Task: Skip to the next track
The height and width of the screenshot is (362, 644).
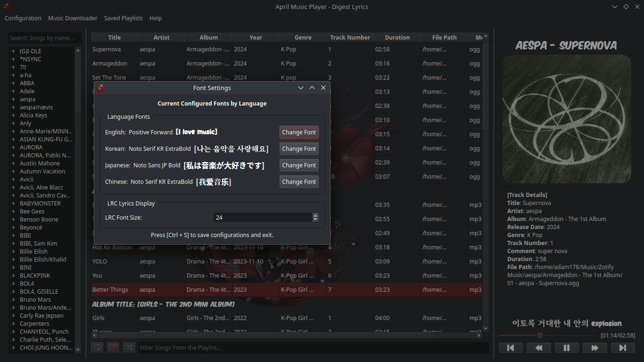Action: [623, 347]
